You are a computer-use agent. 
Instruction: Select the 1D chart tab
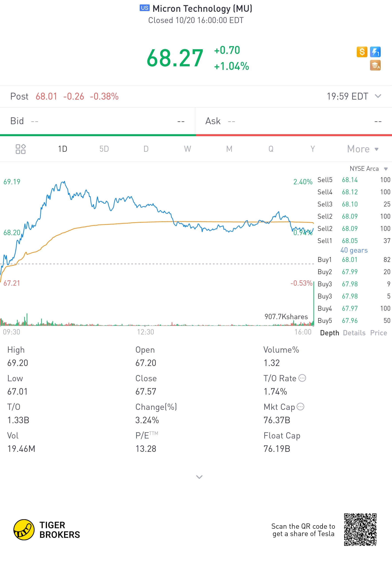[x=63, y=149]
